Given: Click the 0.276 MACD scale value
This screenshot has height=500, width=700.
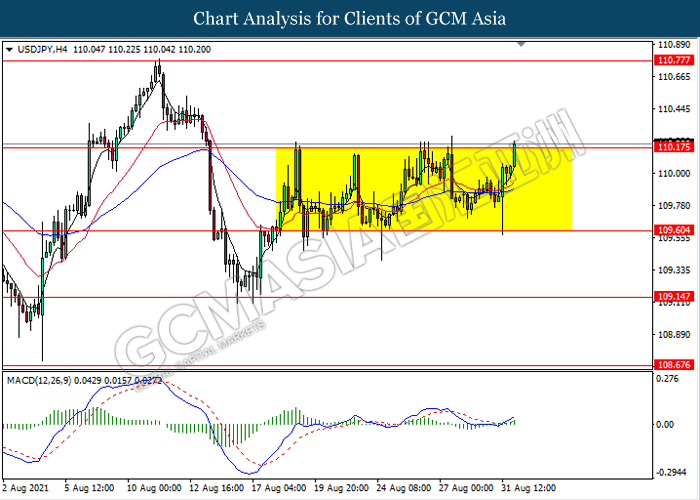Looking at the screenshot, I should 668,379.
